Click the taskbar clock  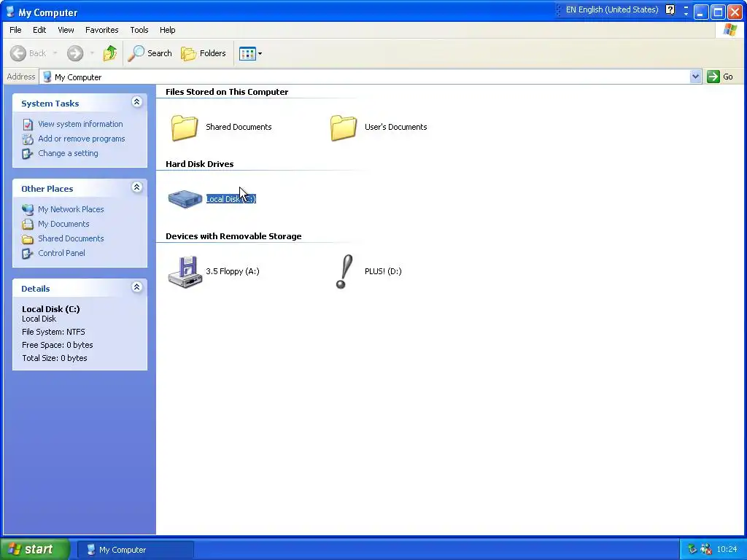(x=727, y=550)
